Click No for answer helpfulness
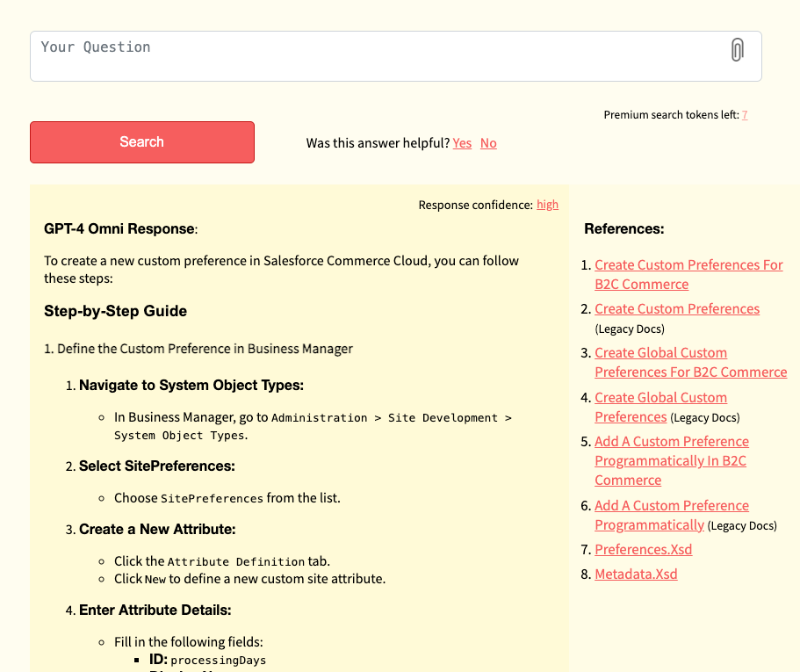The height and width of the screenshot is (672, 800). (488, 143)
